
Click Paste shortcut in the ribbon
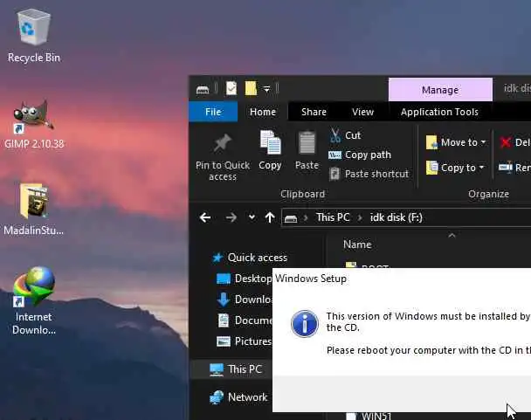pyautogui.click(x=369, y=174)
